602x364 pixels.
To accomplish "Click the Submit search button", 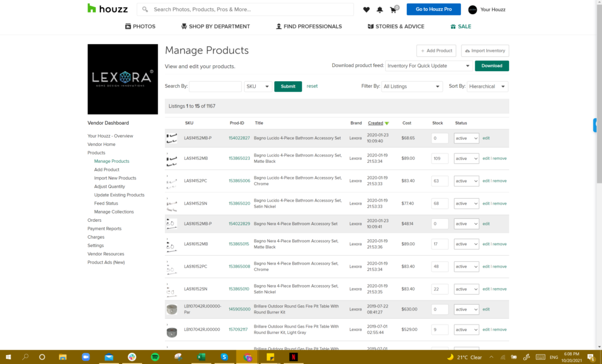I will pyautogui.click(x=288, y=86).
